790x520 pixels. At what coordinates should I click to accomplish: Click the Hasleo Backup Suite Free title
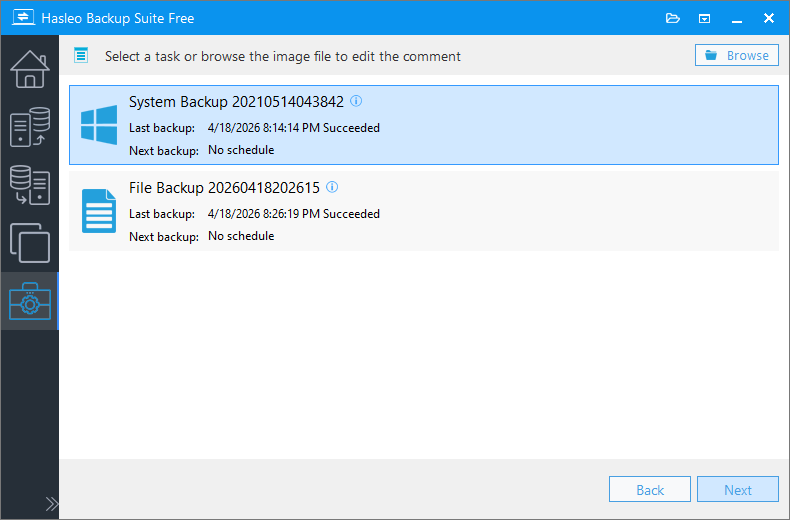click(x=117, y=18)
